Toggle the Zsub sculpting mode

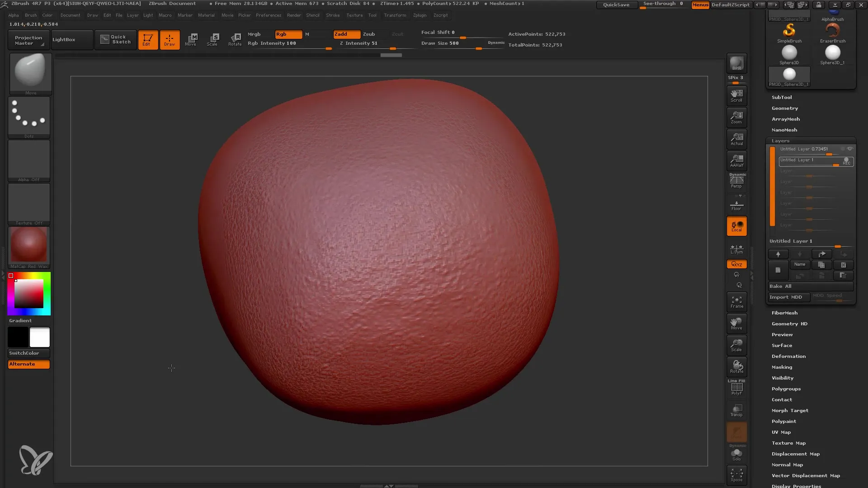tap(368, 34)
